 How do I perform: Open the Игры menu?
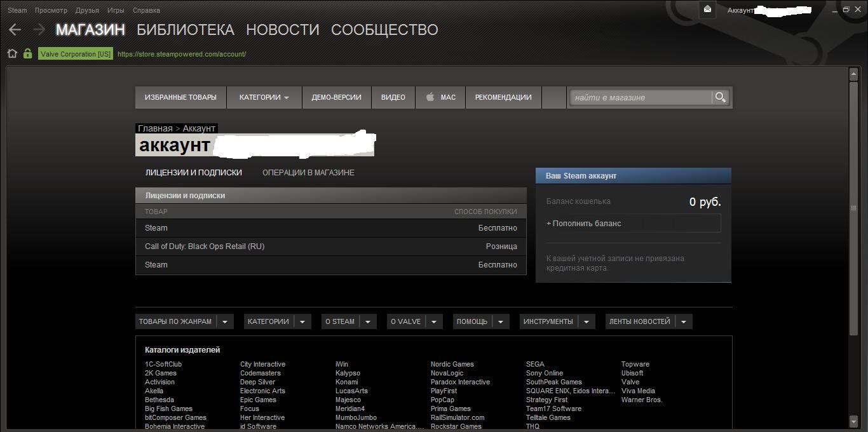(x=116, y=10)
